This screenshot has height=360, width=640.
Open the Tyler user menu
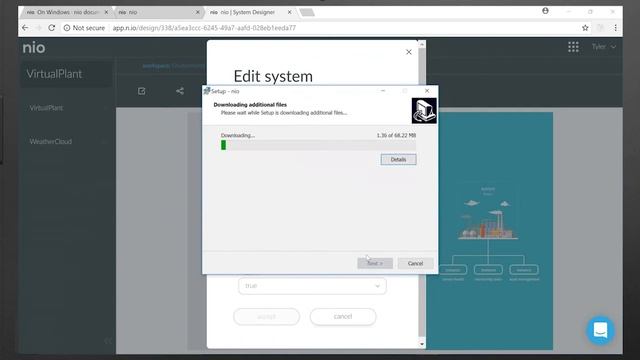[603, 47]
